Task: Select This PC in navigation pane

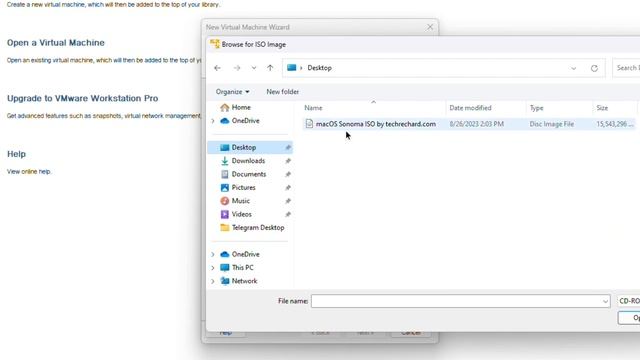Action: click(242, 268)
